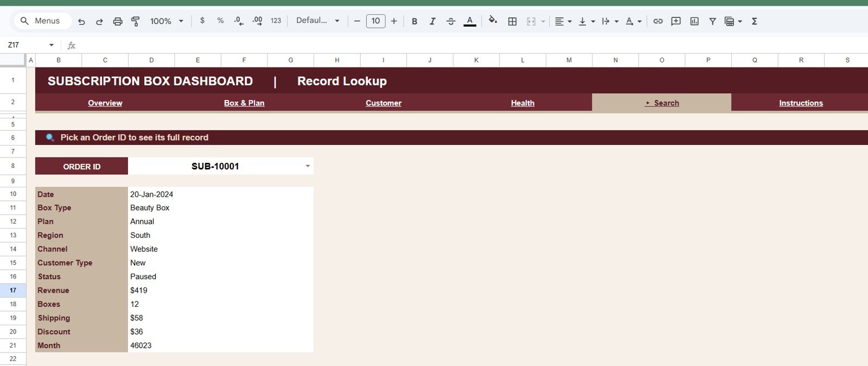Click the Undo icon
Viewport: 868px width, 366px height.
pos(81,21)
